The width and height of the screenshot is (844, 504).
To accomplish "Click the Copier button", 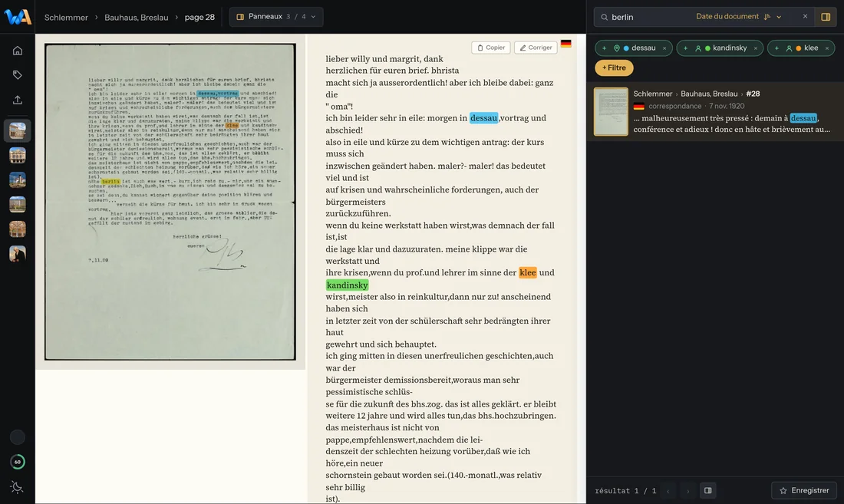I will pos(491,48).
